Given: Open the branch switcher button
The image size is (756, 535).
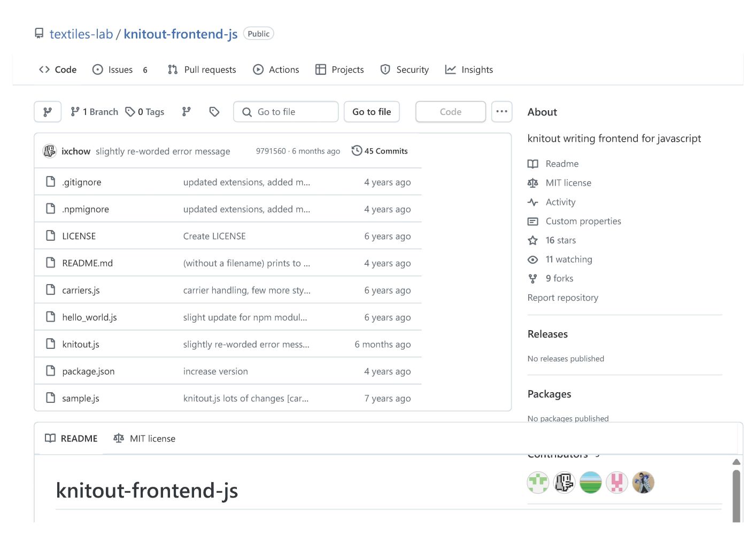Looking at the screenshot, I should tap(48, 112).
